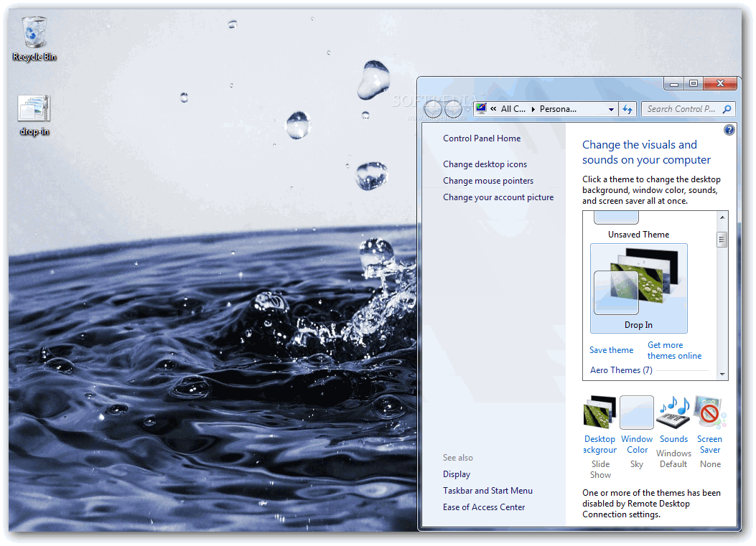The image size is (756, 546).
Task: Open Change your account picture
Action: [498, 197]
